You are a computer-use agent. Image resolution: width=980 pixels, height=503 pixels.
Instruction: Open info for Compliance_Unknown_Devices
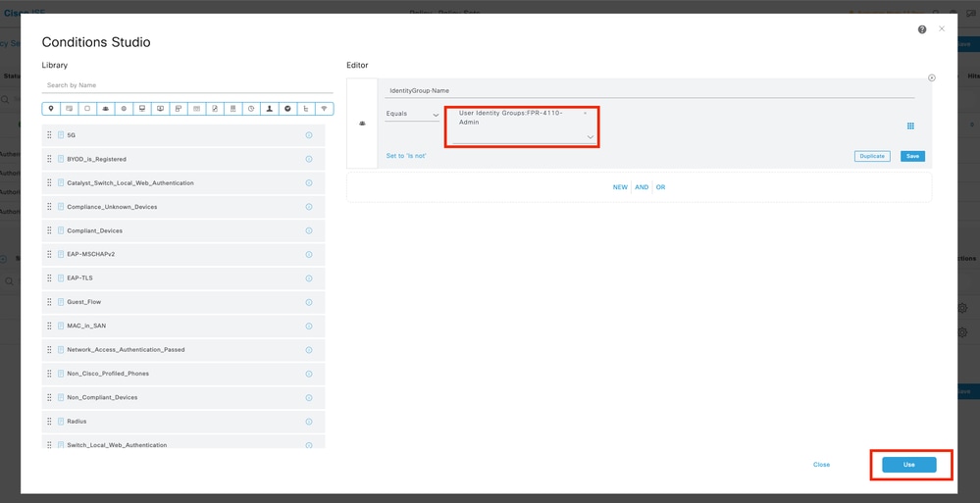point(309,207)
